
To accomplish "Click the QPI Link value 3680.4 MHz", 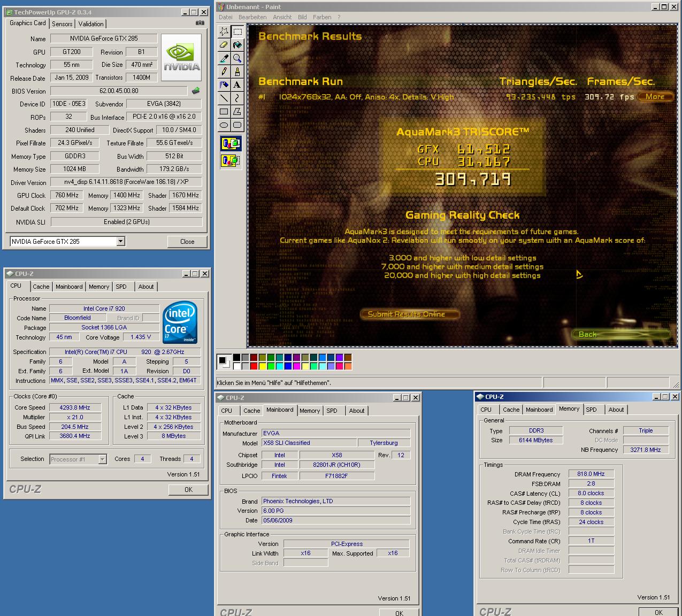I will [x=75, y=436].
